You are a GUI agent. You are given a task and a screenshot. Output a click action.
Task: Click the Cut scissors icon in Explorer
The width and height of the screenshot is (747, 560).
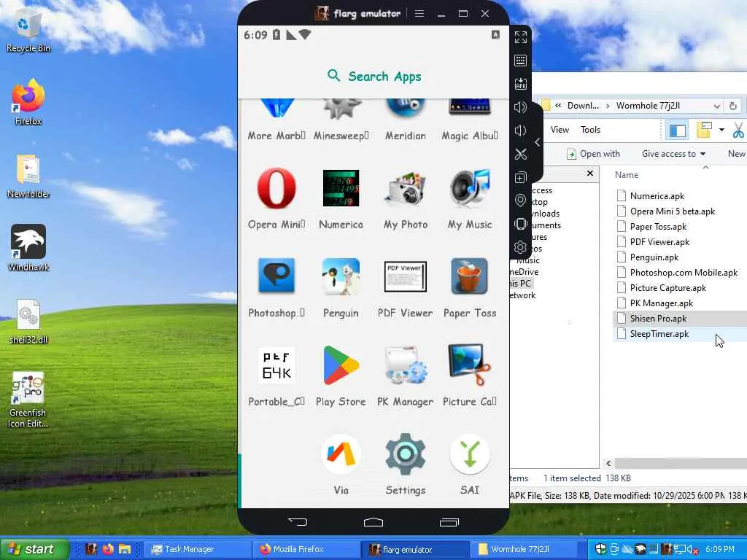738,130
